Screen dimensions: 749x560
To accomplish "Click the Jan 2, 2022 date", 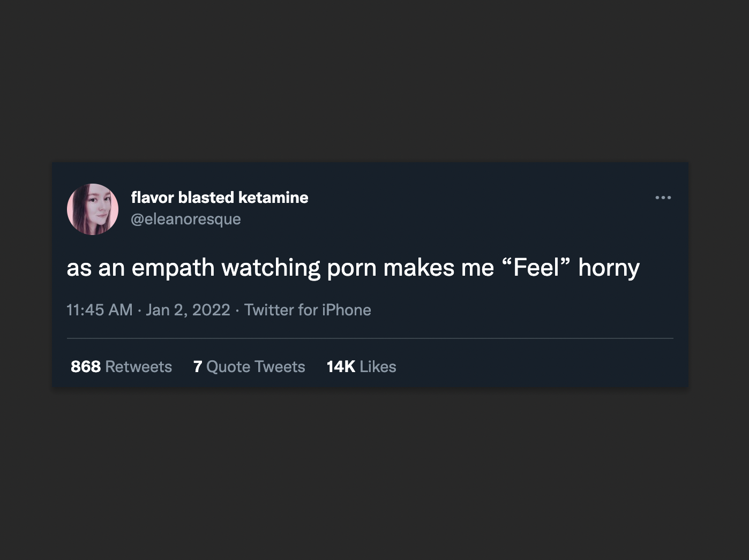I will tap(188, 309).
